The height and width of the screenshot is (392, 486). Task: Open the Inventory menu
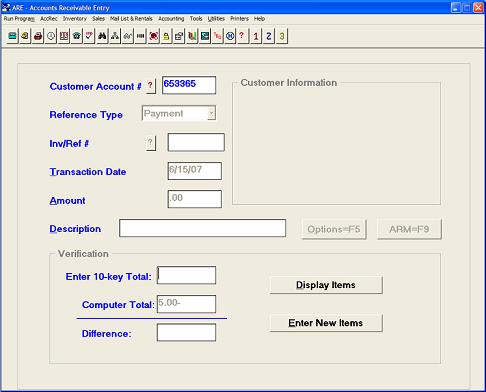pos(75,19)
